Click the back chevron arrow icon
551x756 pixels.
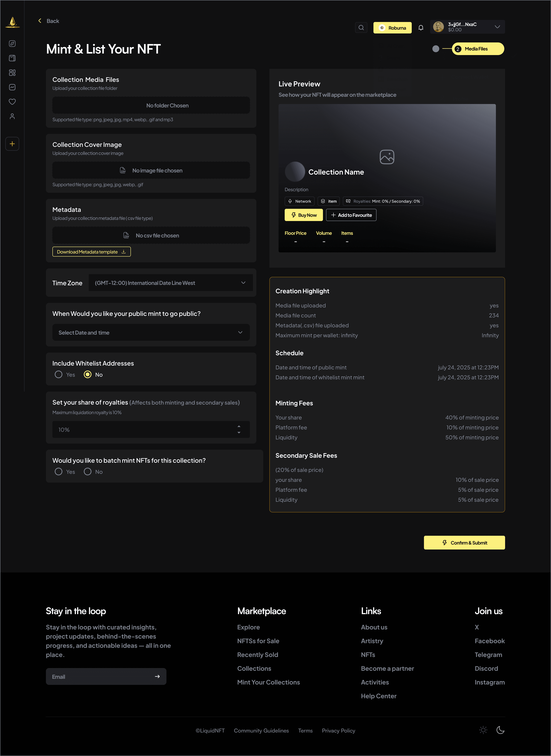[x=40, y=21]
